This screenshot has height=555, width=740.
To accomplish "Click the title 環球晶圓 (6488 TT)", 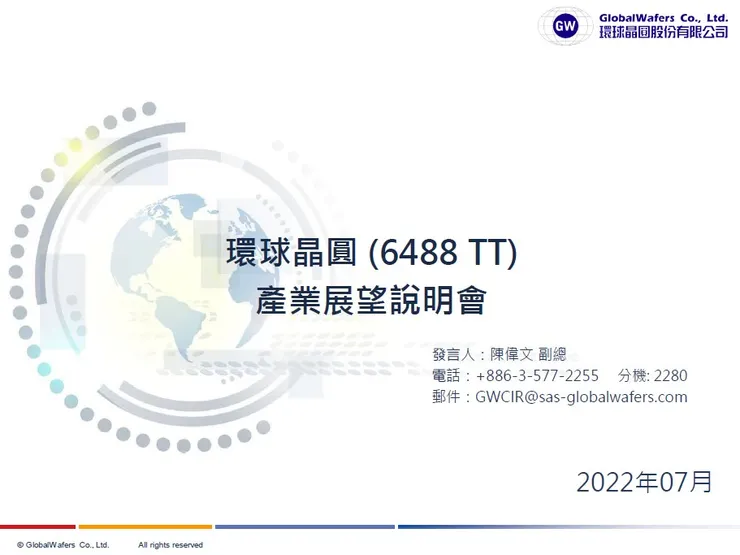I will 372,252.
